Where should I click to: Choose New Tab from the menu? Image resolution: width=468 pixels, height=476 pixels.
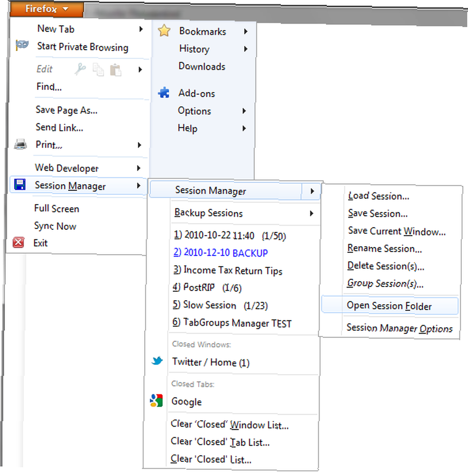click(56, 29)
